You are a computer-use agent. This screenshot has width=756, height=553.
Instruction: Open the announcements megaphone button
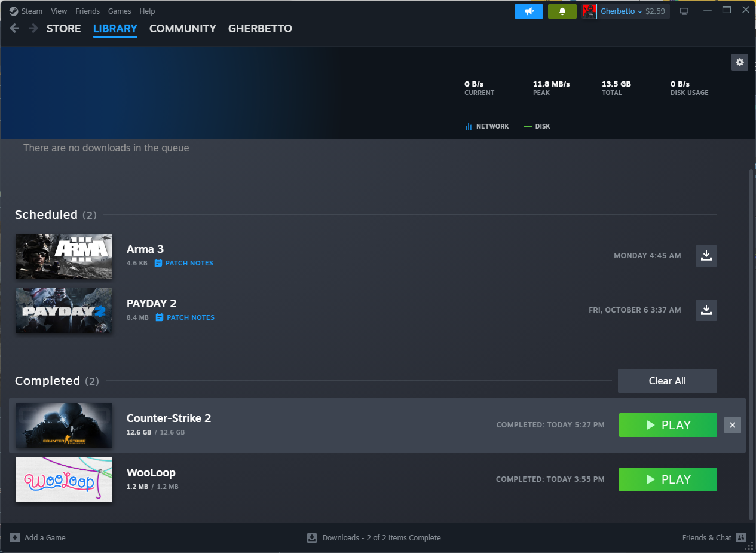[x=529, y=11]
